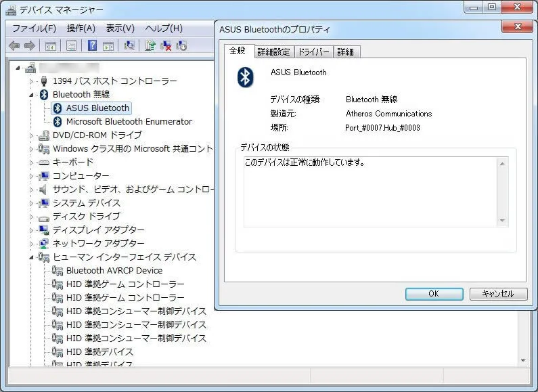Click the Forward arrow toolbar icon

pos(30,45)
